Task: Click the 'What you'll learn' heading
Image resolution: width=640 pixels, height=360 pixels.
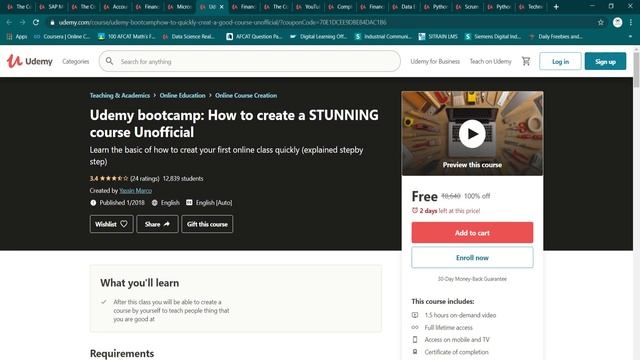Action: (140, 283)
